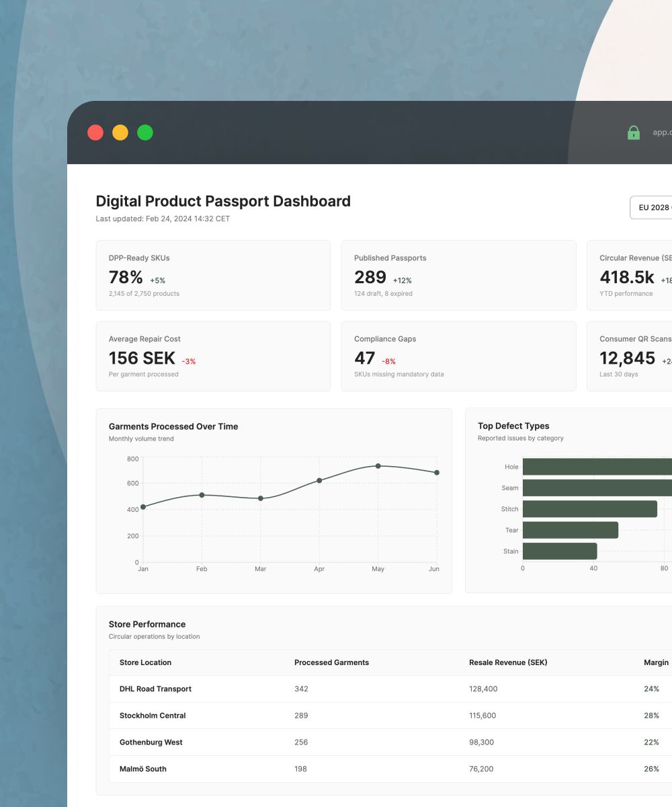
Task: Open the Stockholm Central store row
Action: point(390,716)
